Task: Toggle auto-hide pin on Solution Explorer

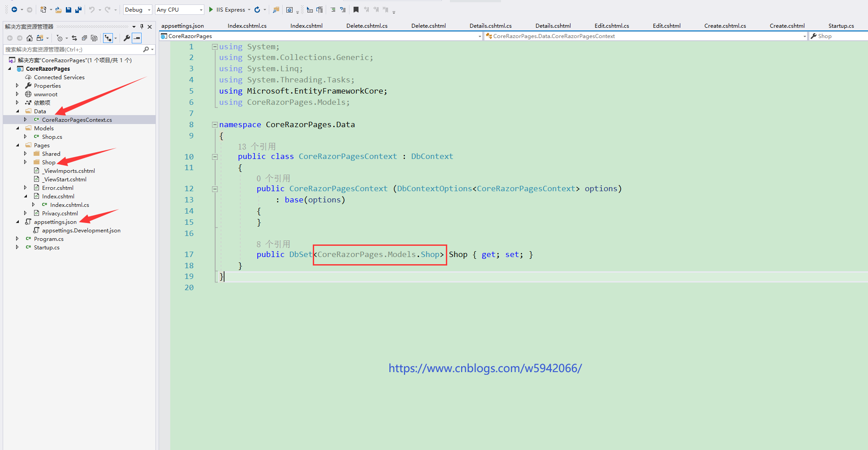Action: [x=142, y=26]
